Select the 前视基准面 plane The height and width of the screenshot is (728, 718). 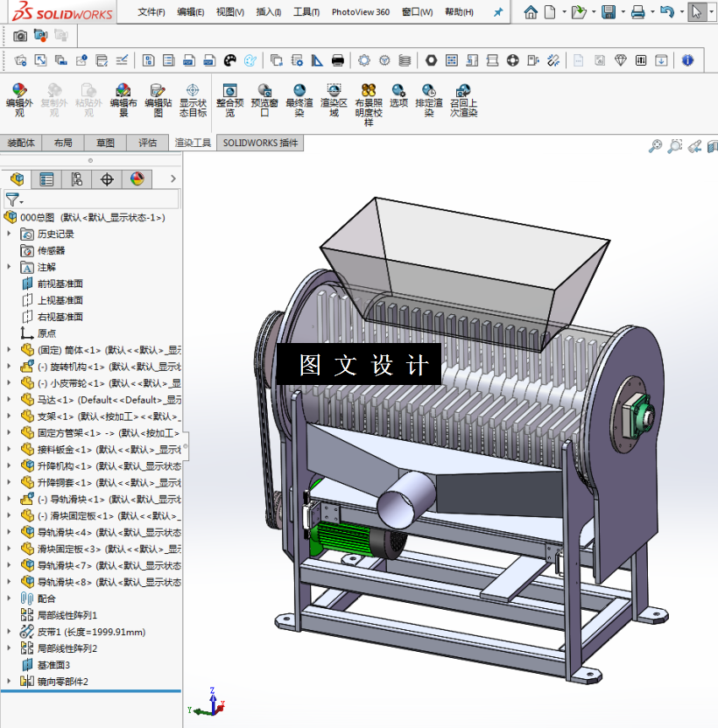[x=60, y=283]
